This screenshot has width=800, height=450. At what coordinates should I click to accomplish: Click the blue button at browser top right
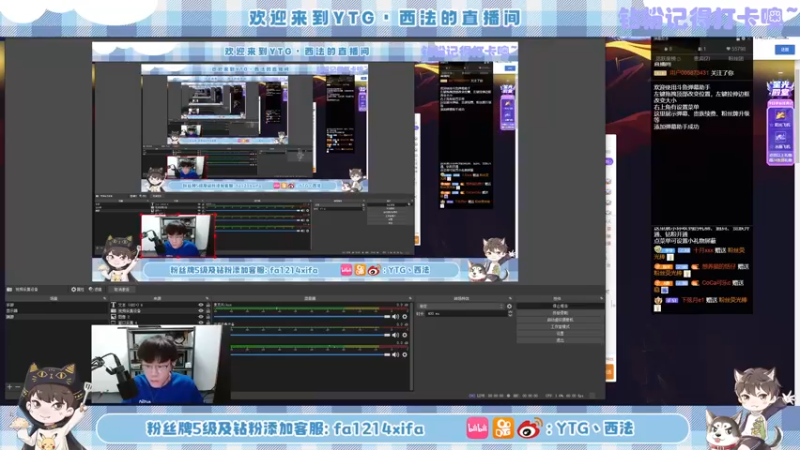point(785,49)
